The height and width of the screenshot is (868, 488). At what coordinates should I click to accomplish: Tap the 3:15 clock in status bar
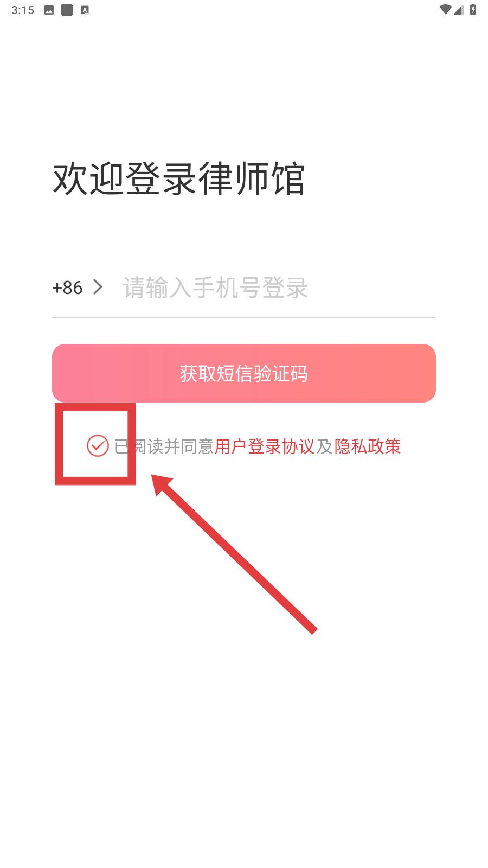point(23,10)
